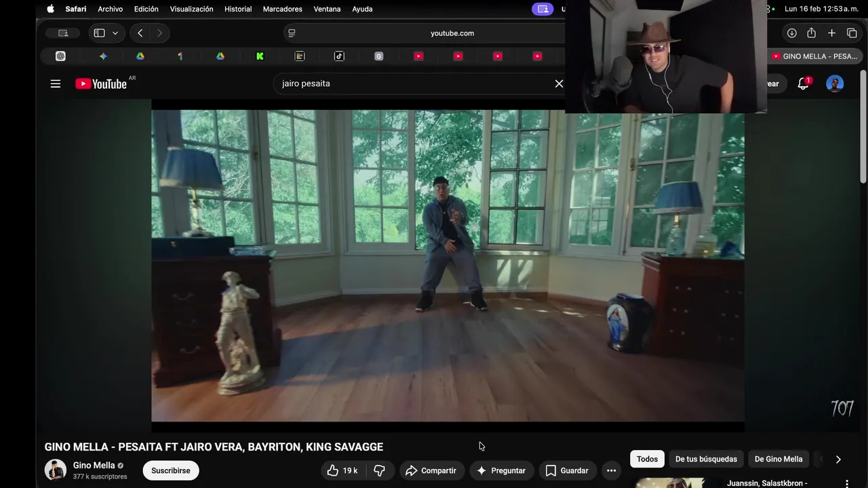The image size is (868, 488).
Task: Open the YouTube account avatar menu
Action: tap(835, 83)
